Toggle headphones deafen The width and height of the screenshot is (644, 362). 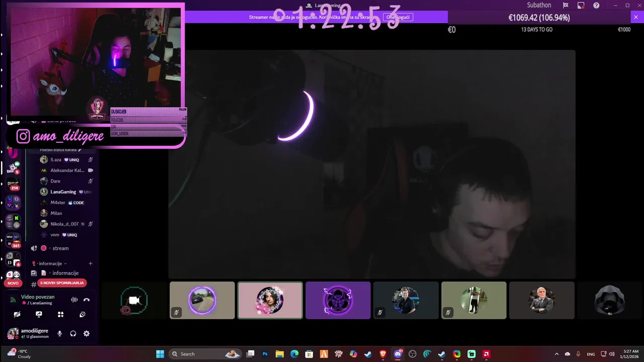pyautogui.click(x=73, y=333)
